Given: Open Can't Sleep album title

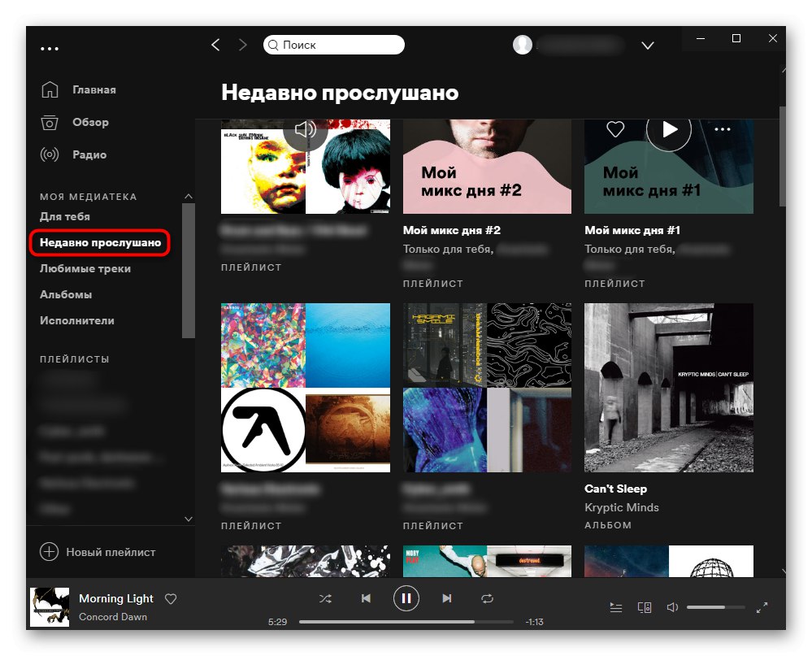Looking at the screenshot, I should 616,489.
